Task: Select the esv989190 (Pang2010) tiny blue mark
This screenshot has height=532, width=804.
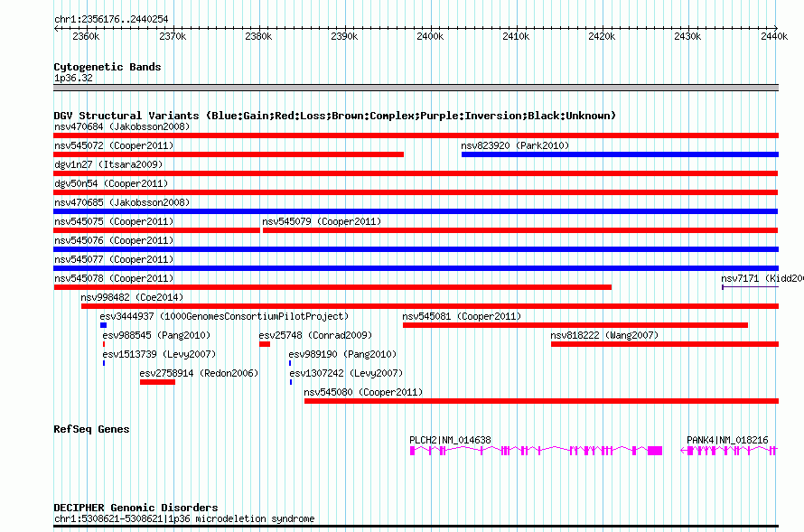Action: click(x=290, y=363)
